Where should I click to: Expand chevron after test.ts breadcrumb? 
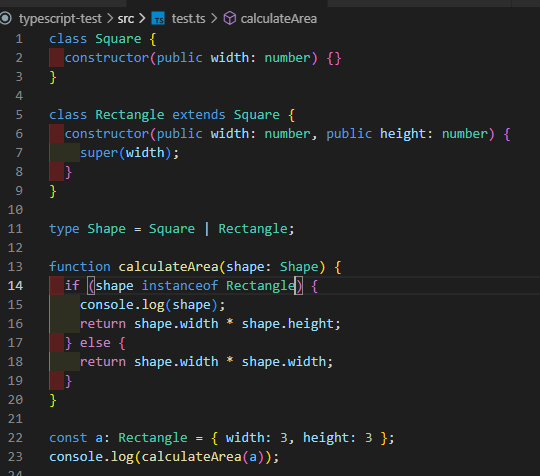(x=214, y=19)
